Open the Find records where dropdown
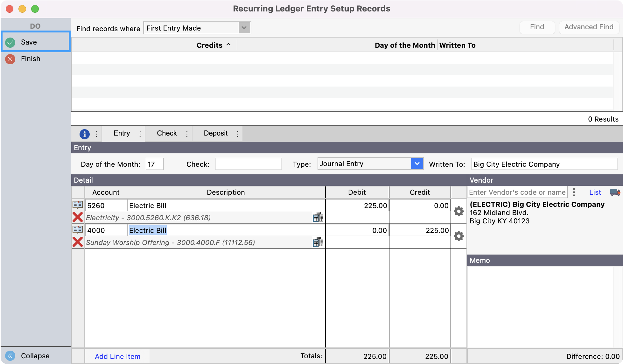The image size is (623, 364). tap(244, 28)
